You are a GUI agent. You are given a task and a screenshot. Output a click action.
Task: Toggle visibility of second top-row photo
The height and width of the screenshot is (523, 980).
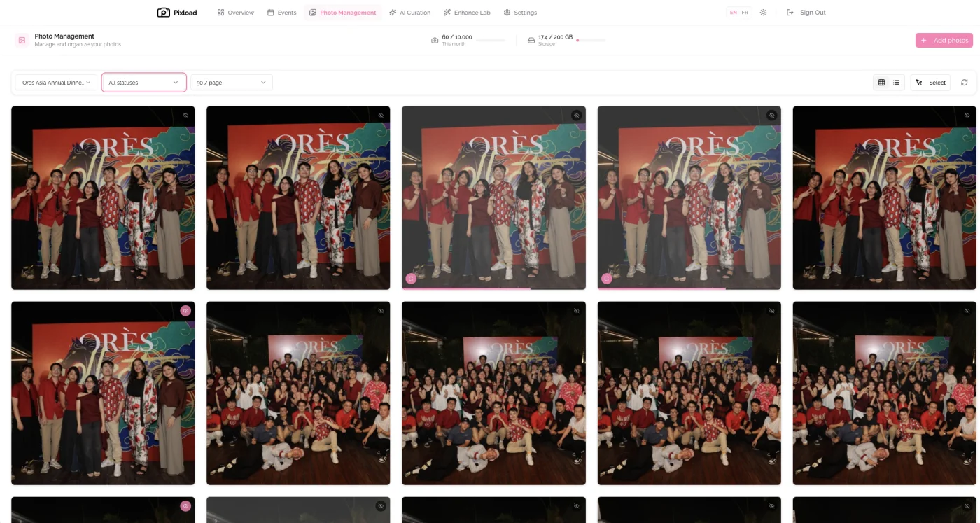(381, 116)
